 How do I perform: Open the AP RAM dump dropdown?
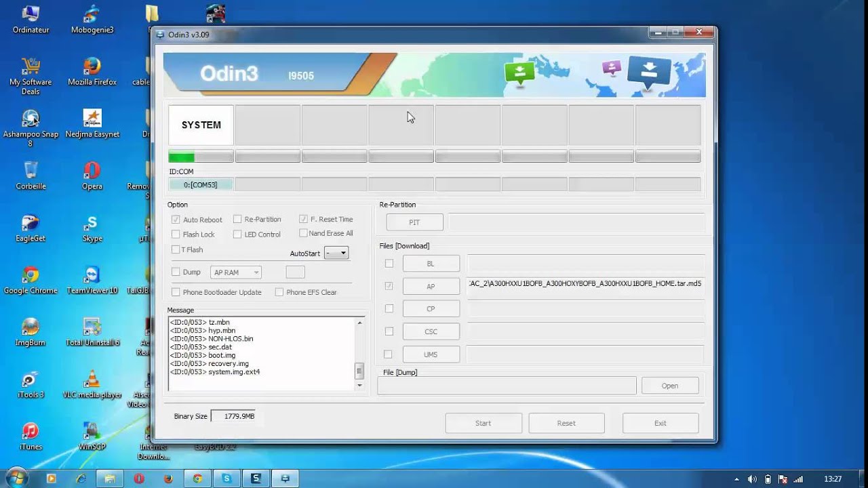coord(236,272)
